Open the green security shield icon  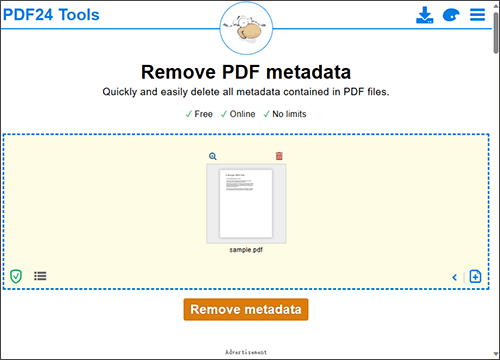click(16, 276)
